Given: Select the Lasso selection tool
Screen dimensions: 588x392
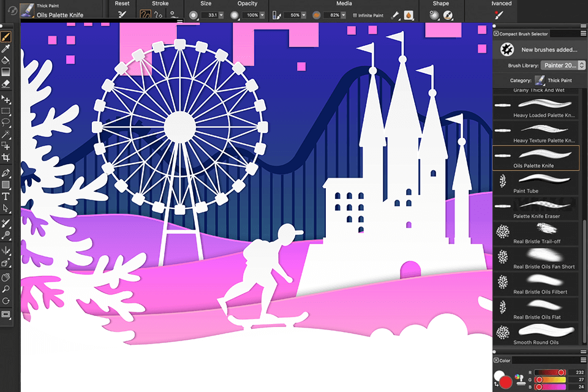Looking at the screenshot, I should (x=7, y=121).
